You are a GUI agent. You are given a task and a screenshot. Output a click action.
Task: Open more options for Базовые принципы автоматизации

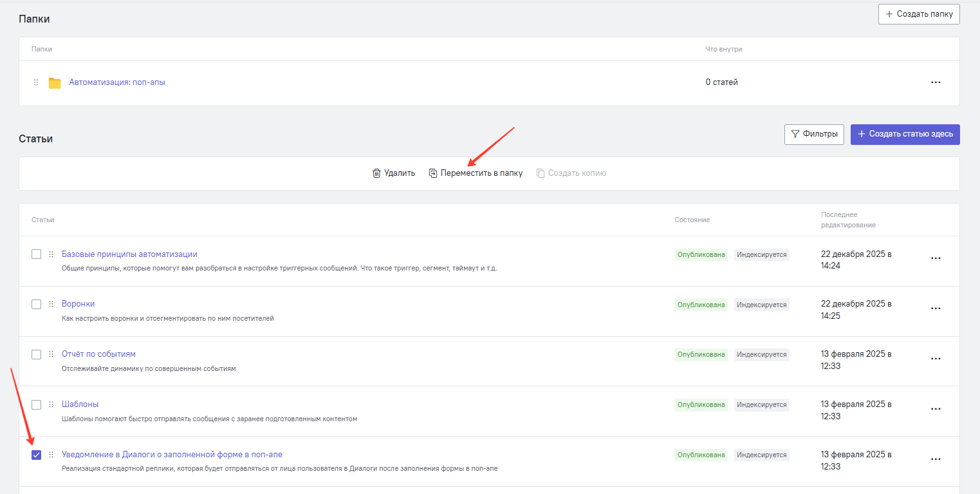[936, 258]
